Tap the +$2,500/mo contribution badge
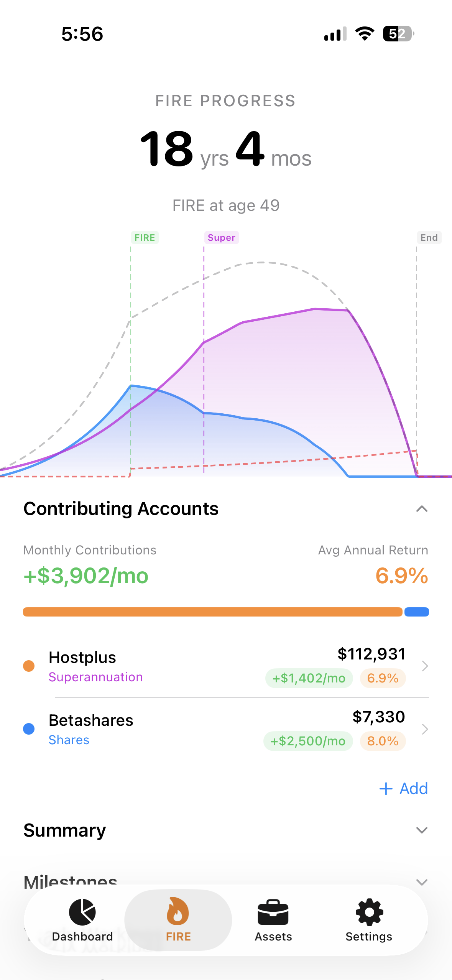The height and width of the screenshot is (980, 452). point(308,741)
